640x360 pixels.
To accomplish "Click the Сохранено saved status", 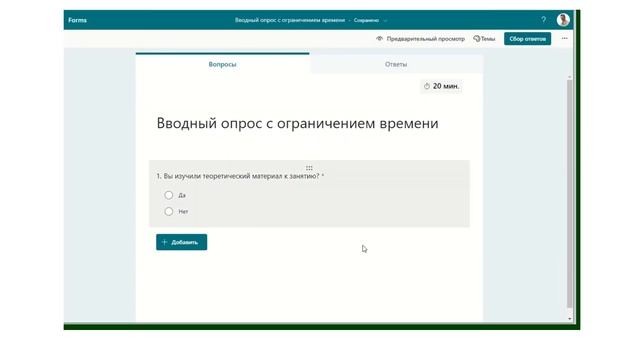I will tap(366, 20).
